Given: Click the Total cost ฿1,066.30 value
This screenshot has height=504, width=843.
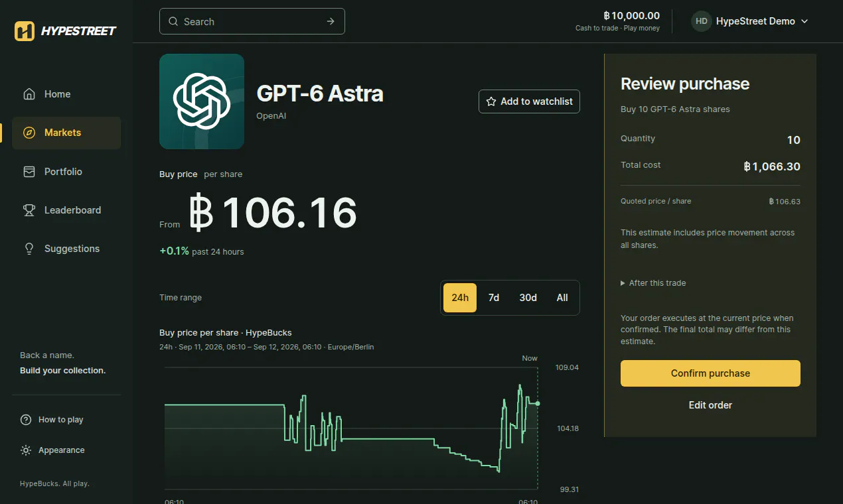Looking at the screenshot, I should 772,166.
